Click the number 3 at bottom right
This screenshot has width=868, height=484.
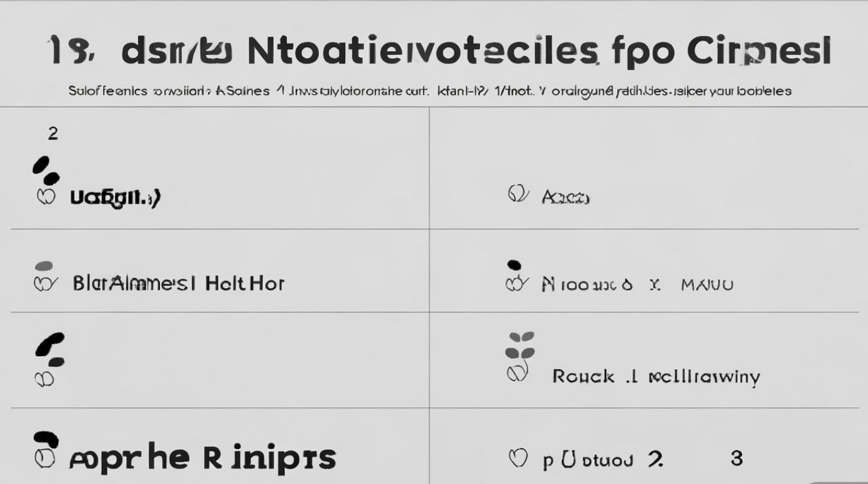click(736, 459)
